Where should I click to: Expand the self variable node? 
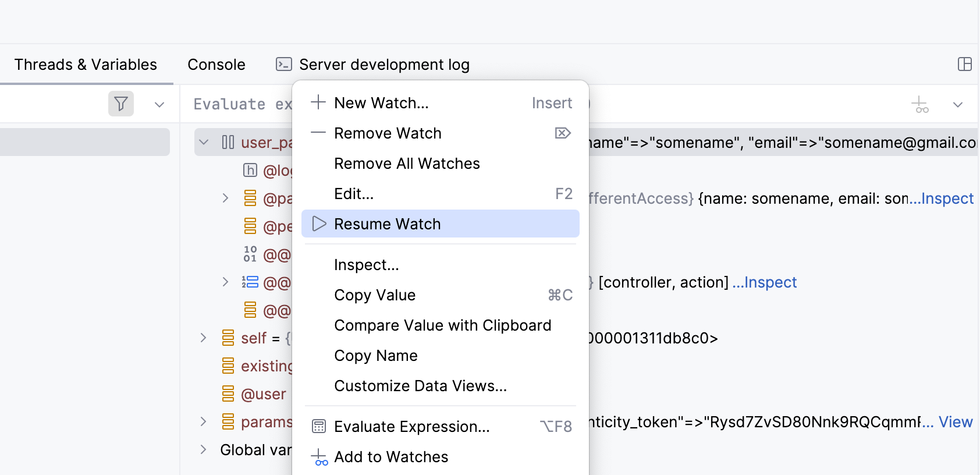pyautogui.click(x=204, y=338)
